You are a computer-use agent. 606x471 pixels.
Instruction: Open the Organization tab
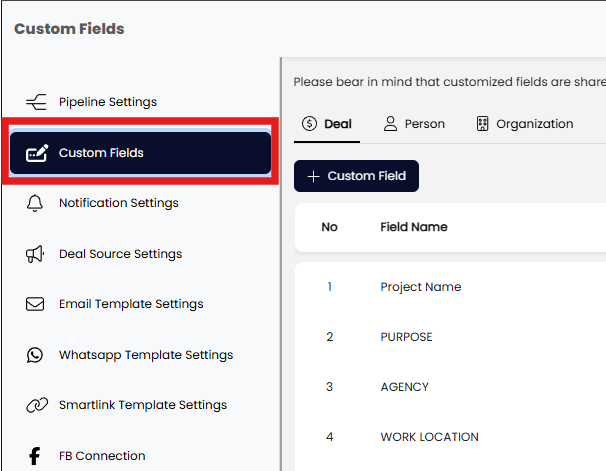[524, 124]
